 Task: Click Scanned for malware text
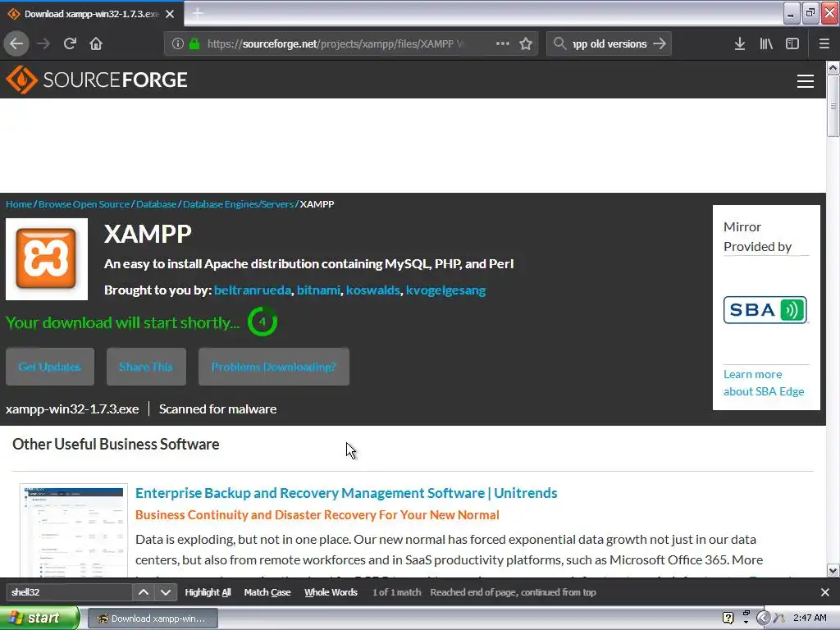(217, 409)
